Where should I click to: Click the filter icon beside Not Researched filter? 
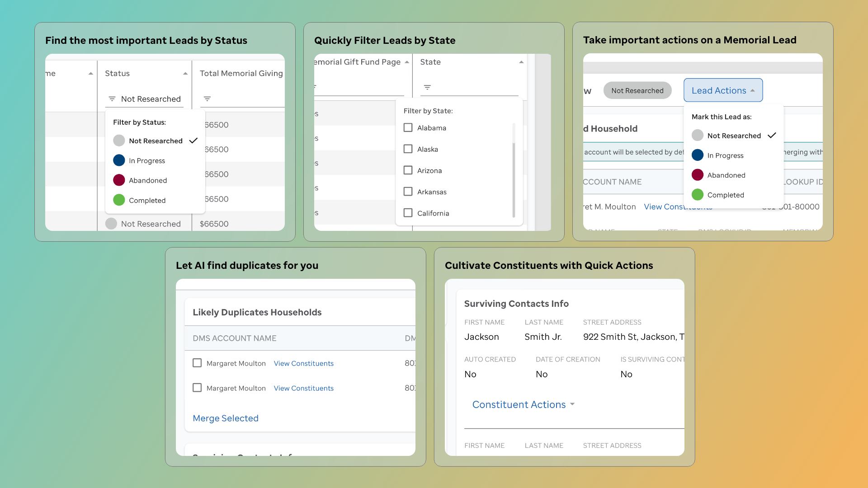[x=112, y=99]
